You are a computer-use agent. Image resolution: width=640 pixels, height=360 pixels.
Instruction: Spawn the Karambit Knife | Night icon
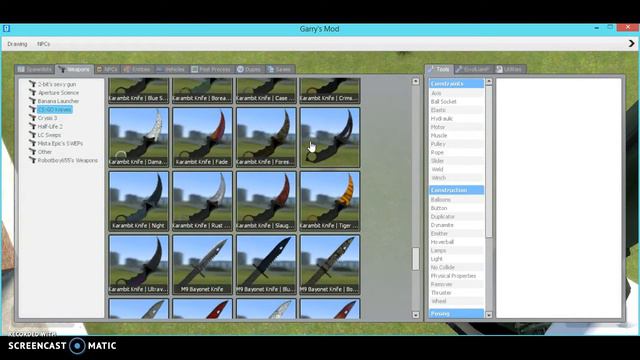coord(138,201)
